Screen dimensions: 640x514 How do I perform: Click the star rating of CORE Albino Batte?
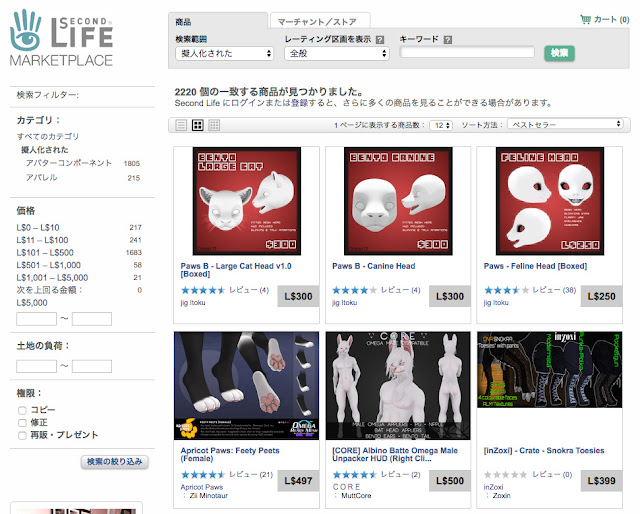(354, 474)
